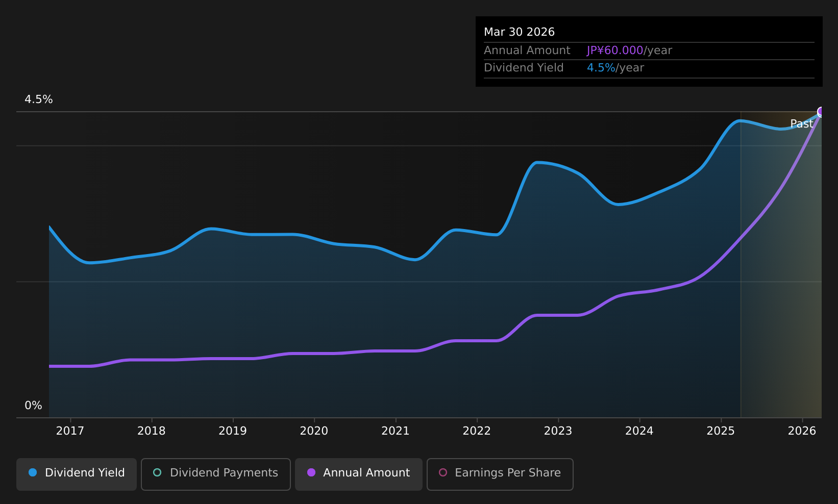This screenshot has width=838, height=504.
Task: Click the 2019 x-axis label
Action: (233, 431)
